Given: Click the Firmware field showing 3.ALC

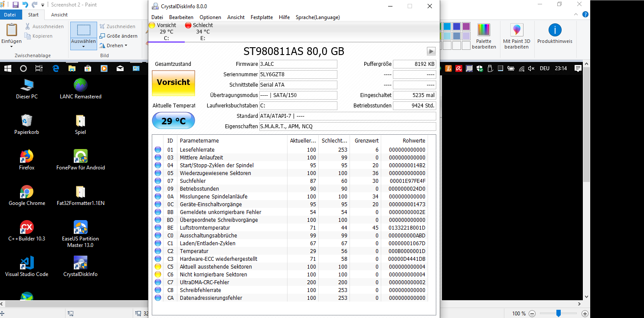Looking at the screenshot, I should coord(298,64).
